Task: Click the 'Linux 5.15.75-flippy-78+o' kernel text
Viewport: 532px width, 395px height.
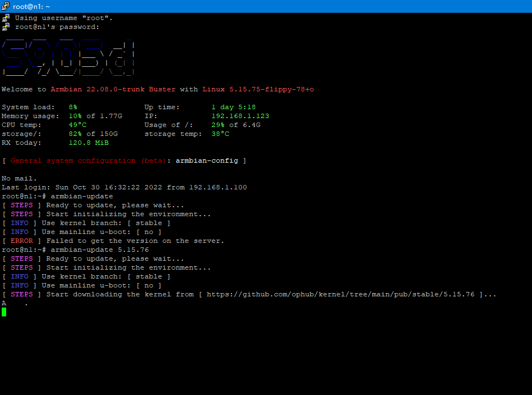Action: click(x=258, y=89)
